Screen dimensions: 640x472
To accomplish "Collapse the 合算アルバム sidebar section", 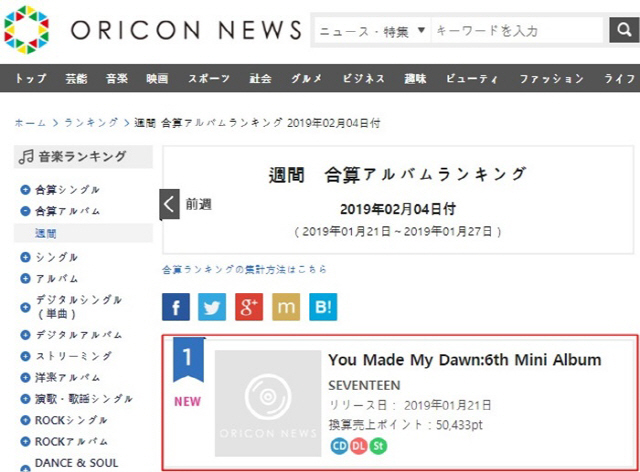I will point(25,211).
